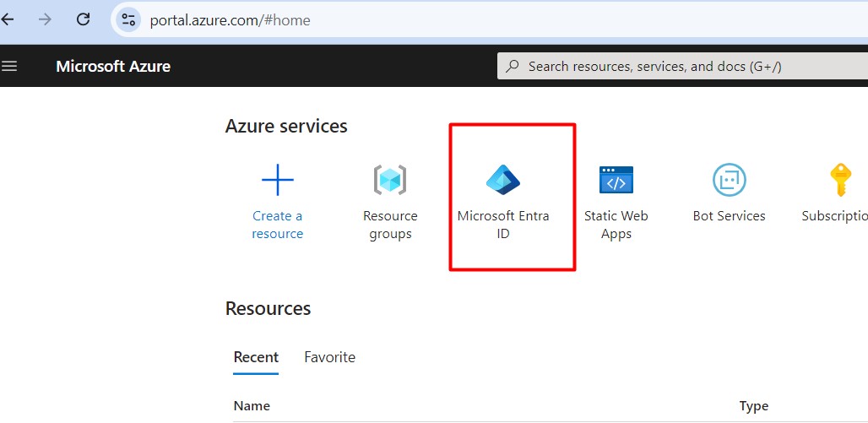This screenshot has height=423, width=868.
Task: Click the Bot Services label
Action: tap(729, 216)
